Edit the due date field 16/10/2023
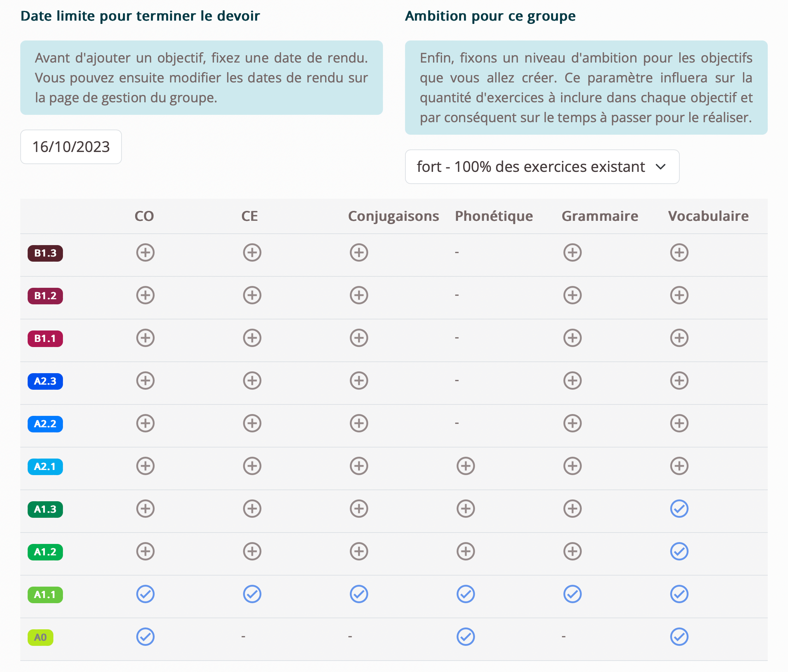788x672 pixels. 71,147
